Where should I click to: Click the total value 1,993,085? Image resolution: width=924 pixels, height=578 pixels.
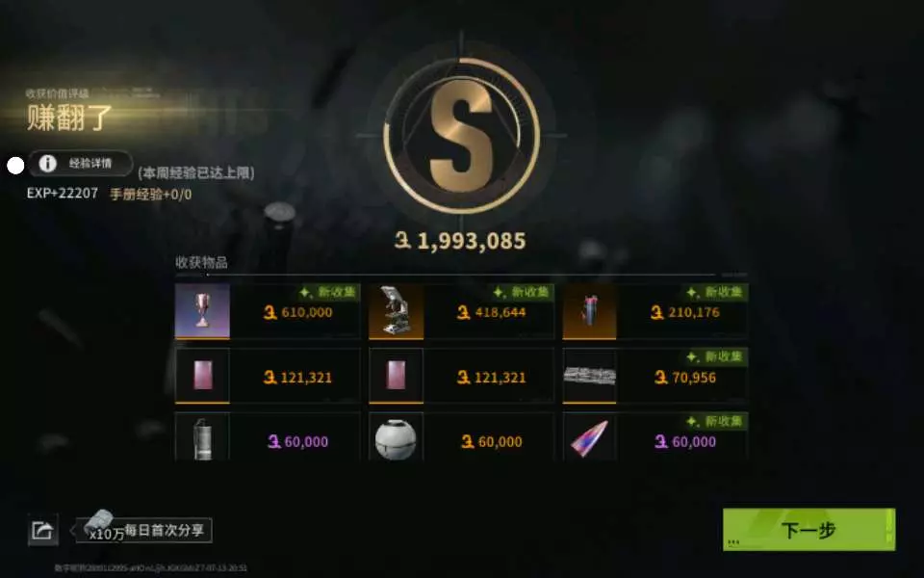pos(460,241)
